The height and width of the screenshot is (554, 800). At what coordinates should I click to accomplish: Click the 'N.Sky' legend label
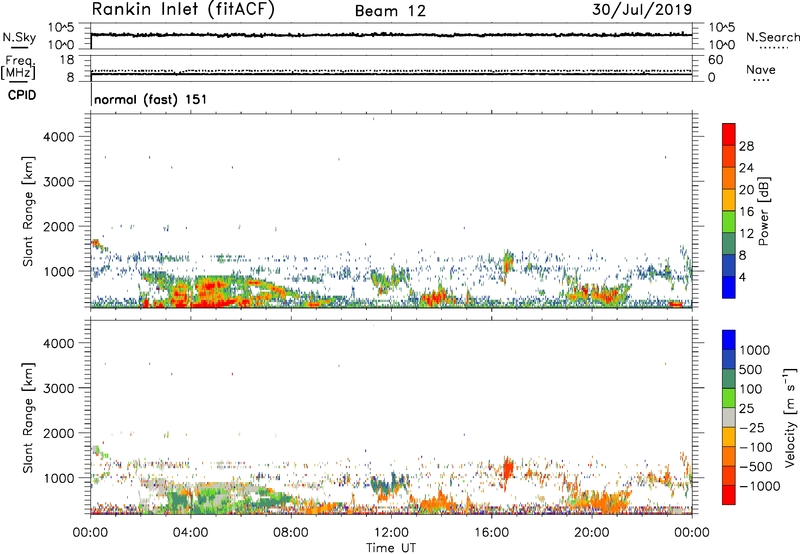coord(19,38)
